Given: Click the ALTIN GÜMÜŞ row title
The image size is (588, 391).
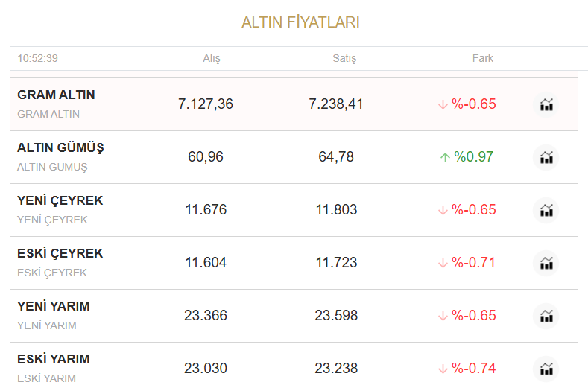Looking at the screenshot, I should pos(60,148).
